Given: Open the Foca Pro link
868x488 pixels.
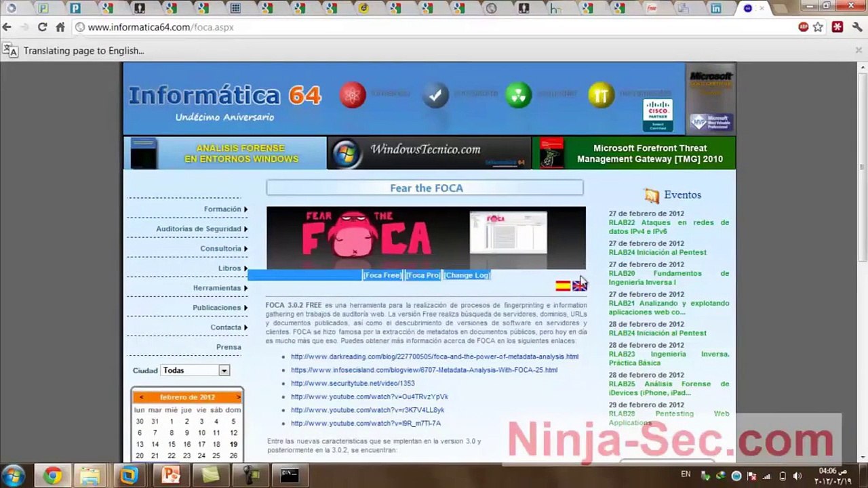Looking at the screenshot, I should click(x=422, y=275).
